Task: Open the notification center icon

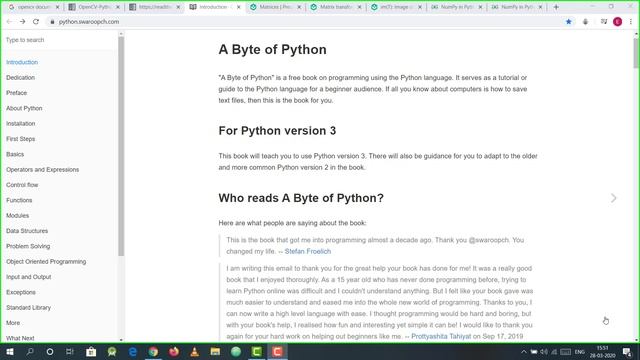Action: pyautogui.click(x=627, y=351)
